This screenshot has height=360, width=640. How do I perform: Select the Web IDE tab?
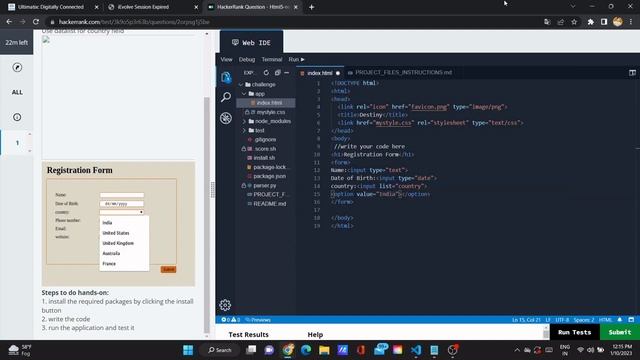(251, 42)
